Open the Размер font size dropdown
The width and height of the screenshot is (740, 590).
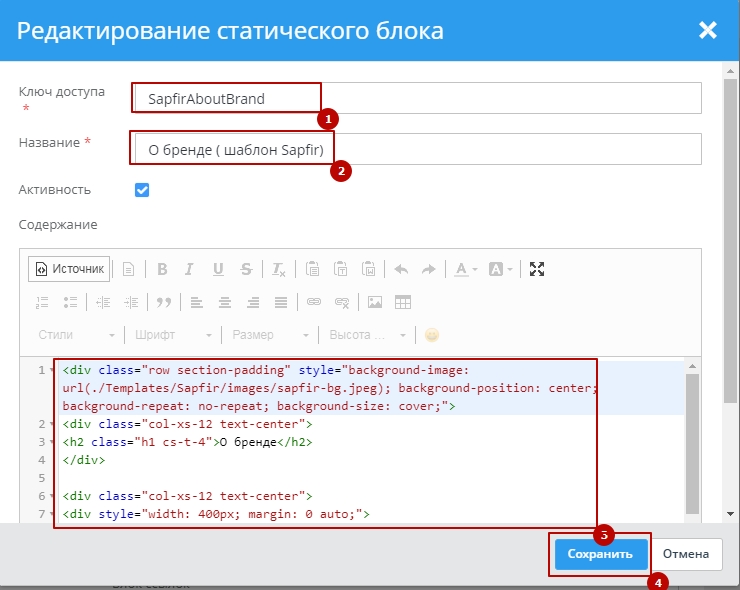point(268,335)
